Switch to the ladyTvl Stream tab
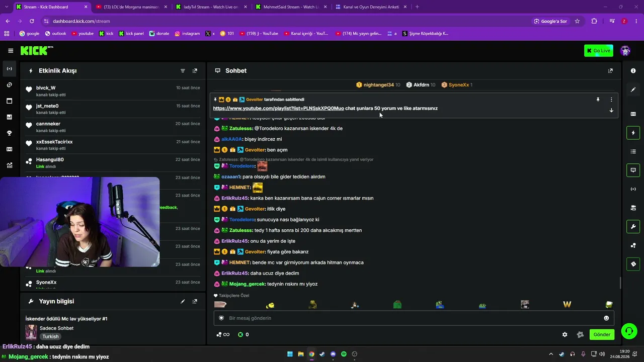 pyautogui.click(x=211, y=7)
